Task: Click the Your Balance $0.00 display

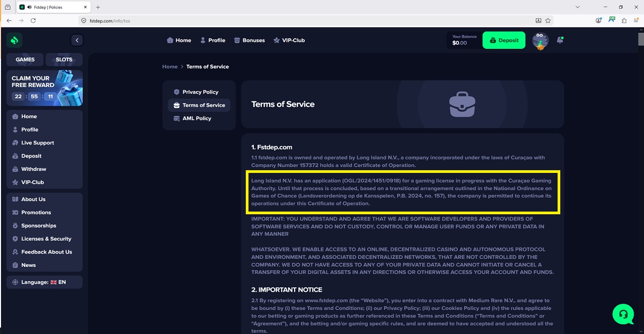Action: (x=464, y=40)
